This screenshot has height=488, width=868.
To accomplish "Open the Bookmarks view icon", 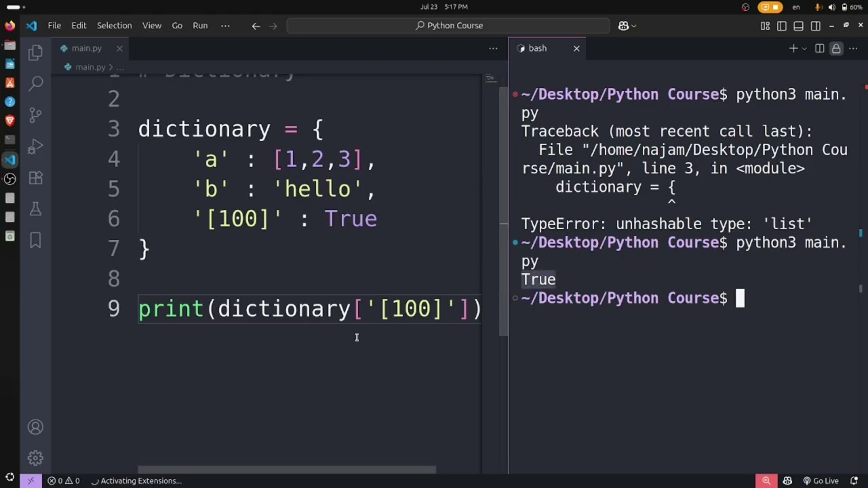I will pos(36,240).
